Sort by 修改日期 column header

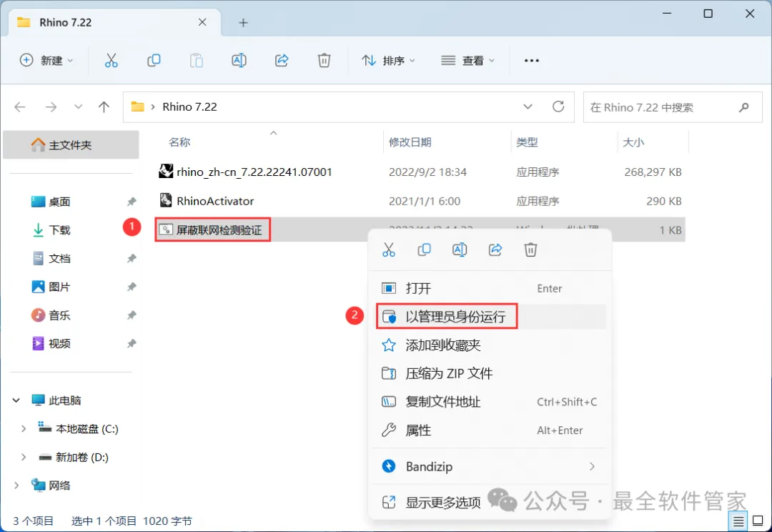[410, 142]
